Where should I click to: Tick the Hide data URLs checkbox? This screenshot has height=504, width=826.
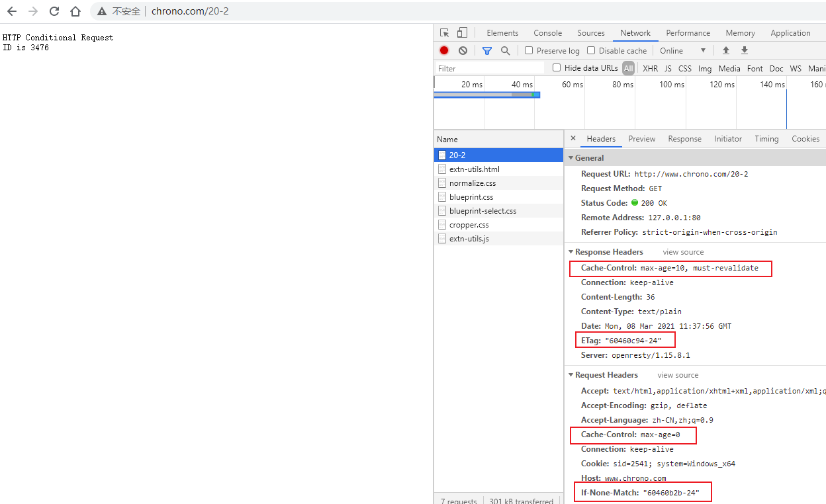pos(557,67)
